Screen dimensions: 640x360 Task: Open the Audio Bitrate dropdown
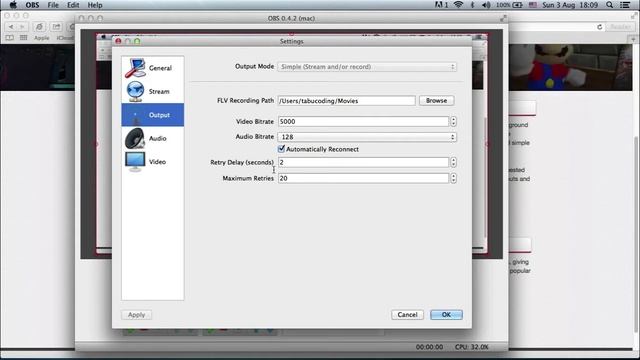pos(367,137)
